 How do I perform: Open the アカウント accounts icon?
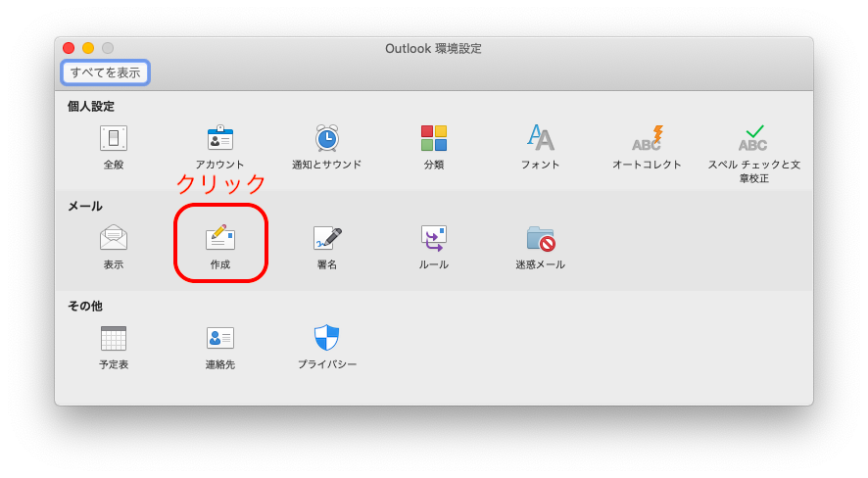220,138
